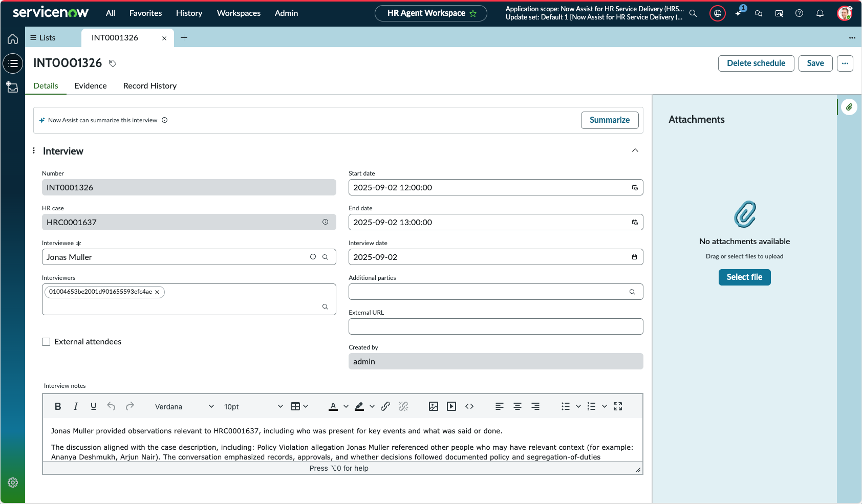Toggle Bold formatting in notes editor

tap(58, 406)
